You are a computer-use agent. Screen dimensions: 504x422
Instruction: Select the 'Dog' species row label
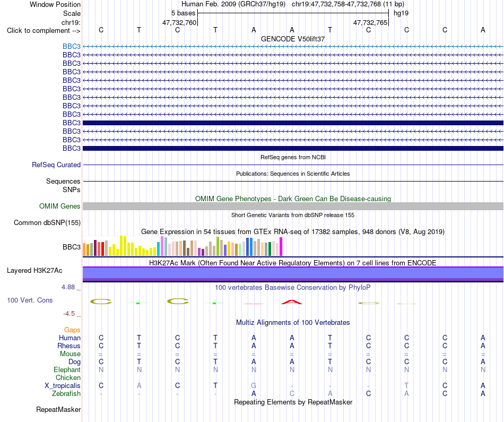[74, 362]
